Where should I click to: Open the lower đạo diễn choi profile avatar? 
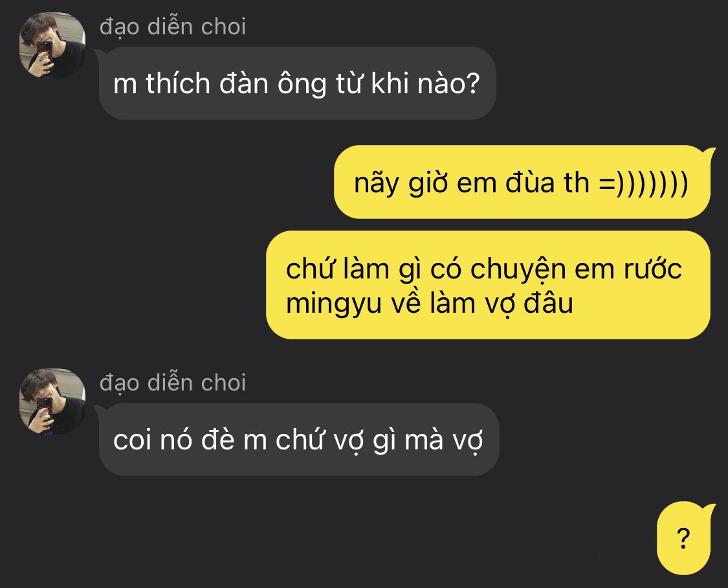coord(52,401)
